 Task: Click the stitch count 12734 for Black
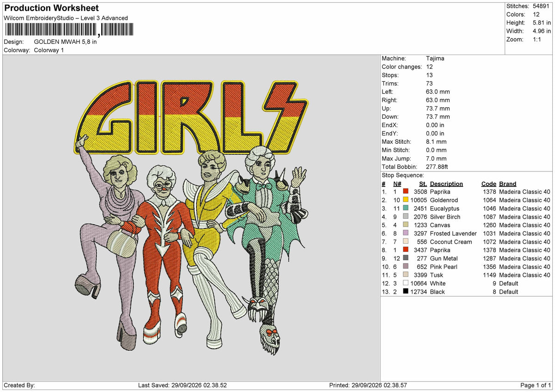click(419, 291)
